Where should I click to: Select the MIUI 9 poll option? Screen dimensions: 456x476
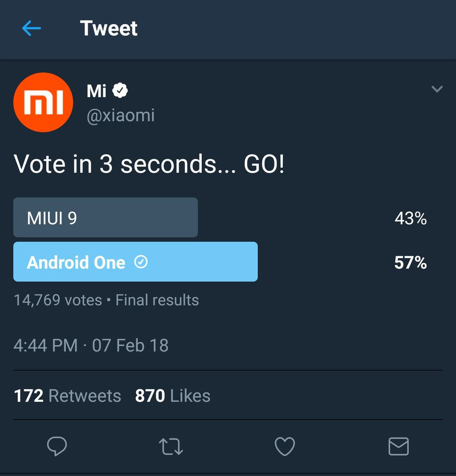pyautogui.click(x=106, y=218)
